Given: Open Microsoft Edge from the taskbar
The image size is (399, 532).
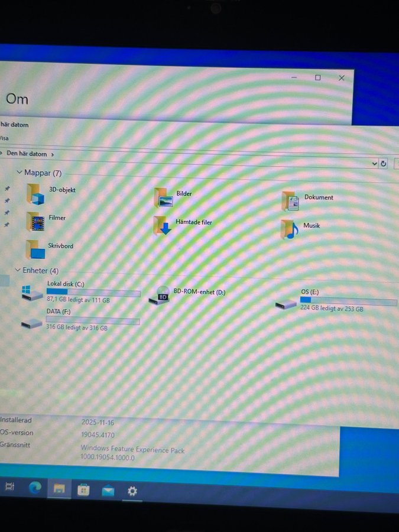Looking at the screenshot, I should point(35,488).
